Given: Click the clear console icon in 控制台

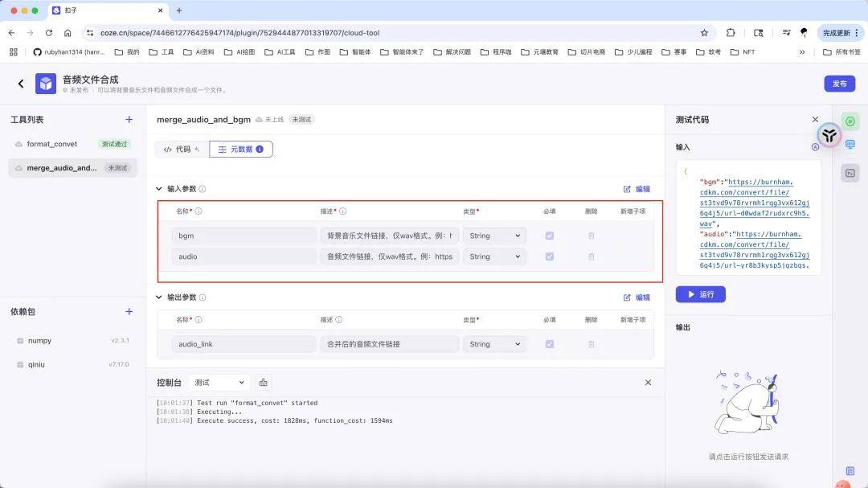Looking at the screenshot, I should 264,383.
